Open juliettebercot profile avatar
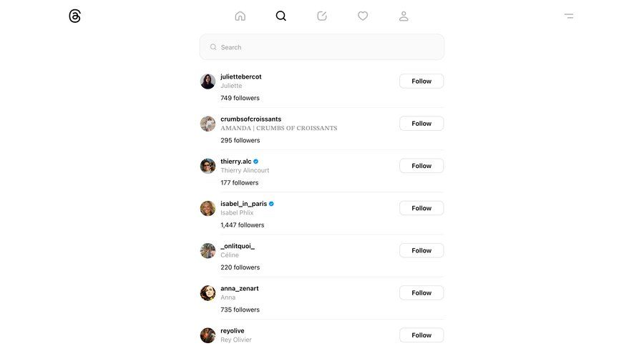Image resolution: width=644 pixels, height=346 pixels. (x=208, y=81)
